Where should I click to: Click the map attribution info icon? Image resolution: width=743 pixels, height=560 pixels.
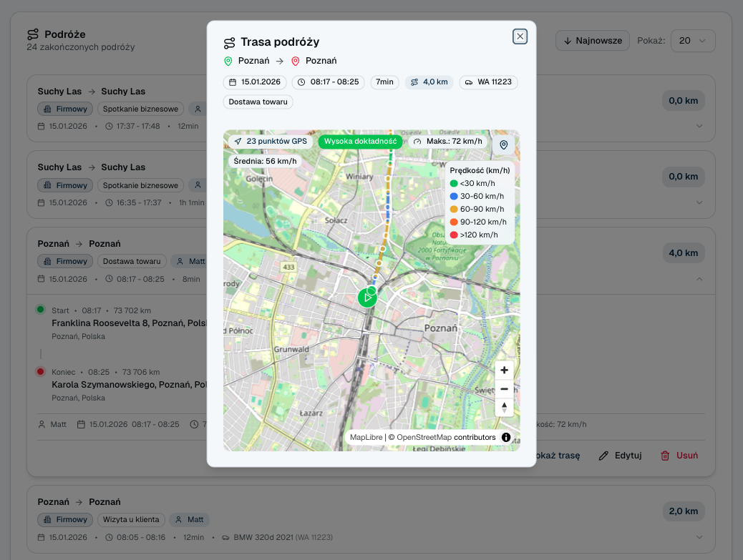tap(506, 437)
